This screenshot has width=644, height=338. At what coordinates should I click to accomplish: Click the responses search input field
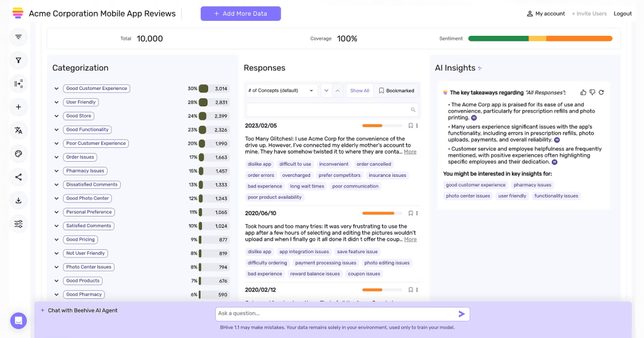point(332,110)
